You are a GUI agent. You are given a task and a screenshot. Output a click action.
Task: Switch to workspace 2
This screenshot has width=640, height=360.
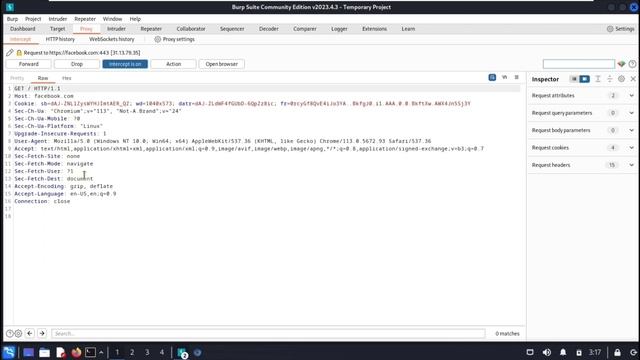tap(132, 352)
